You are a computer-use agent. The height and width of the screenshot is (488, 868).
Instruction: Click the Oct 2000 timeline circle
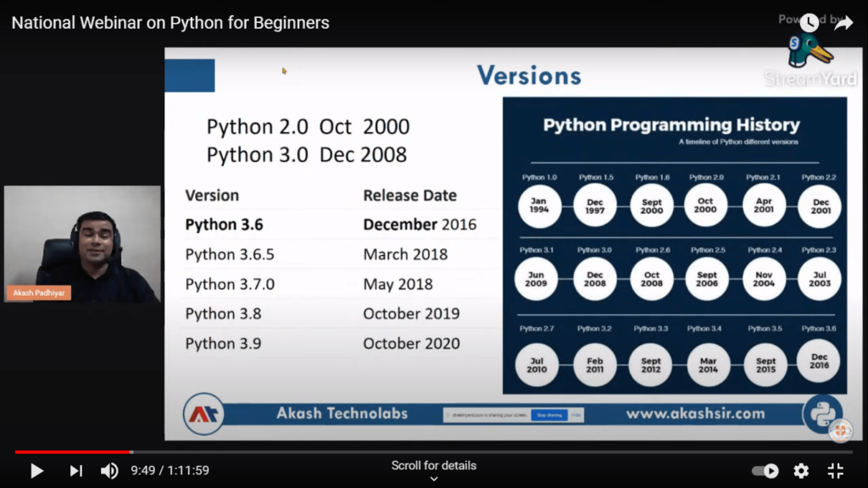click(705, 206)
